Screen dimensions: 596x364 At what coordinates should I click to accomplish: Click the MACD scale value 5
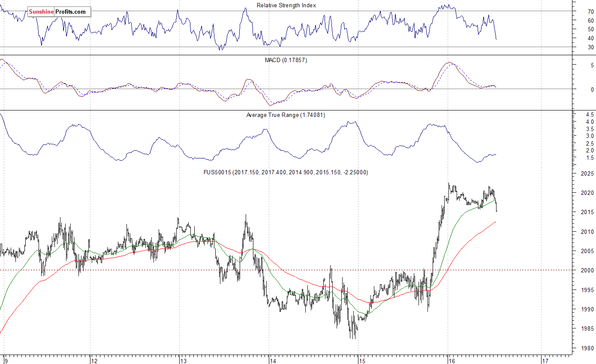[592, 66]
